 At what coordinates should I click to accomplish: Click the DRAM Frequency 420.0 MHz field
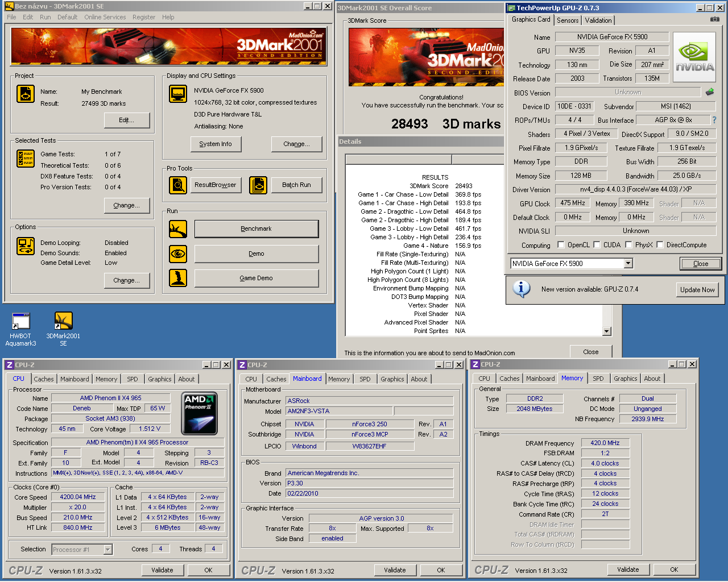[x=605, y=443]
